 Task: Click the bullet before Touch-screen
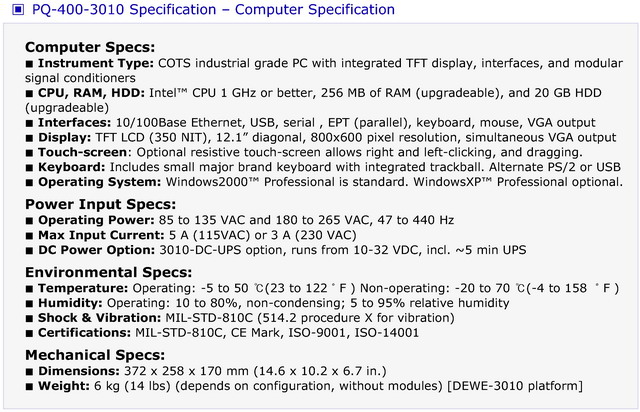click(x=29, y=153)
